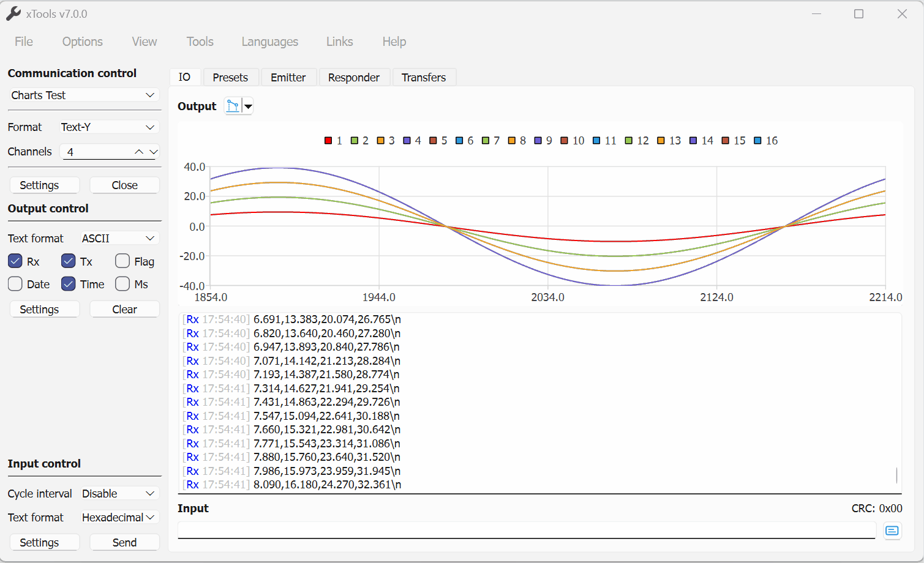Toggle channel 1 red legend marker
This screenshot has height=563, width=924.
[328, 141]
